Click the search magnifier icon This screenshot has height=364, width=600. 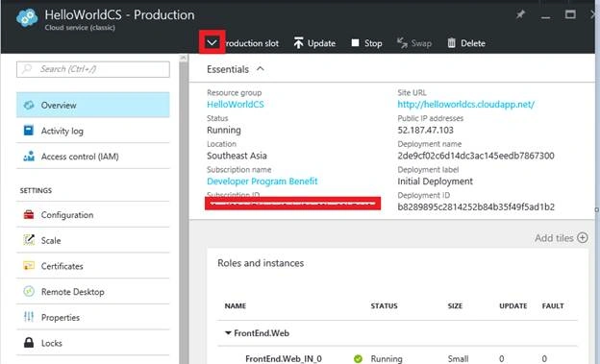tap(27, 69)
